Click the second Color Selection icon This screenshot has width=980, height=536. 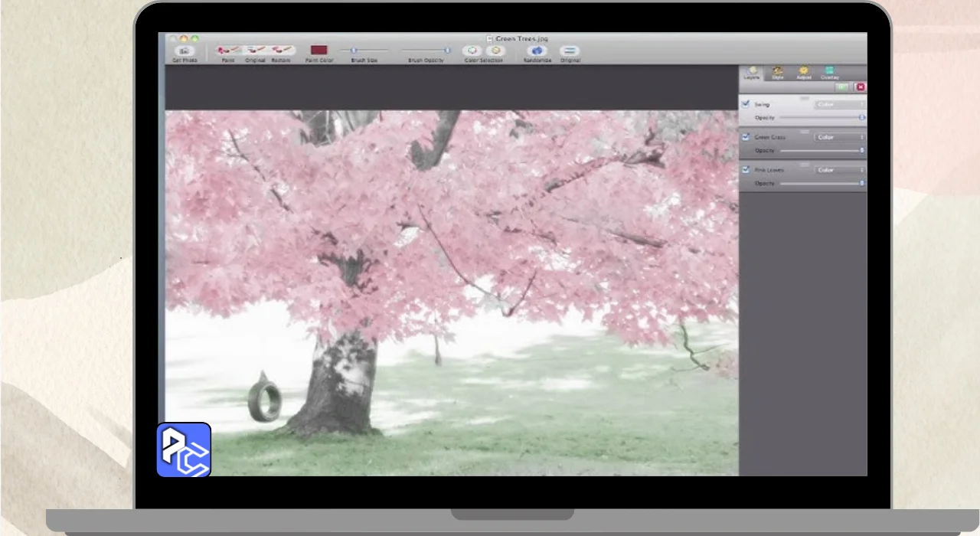[496, 51]
